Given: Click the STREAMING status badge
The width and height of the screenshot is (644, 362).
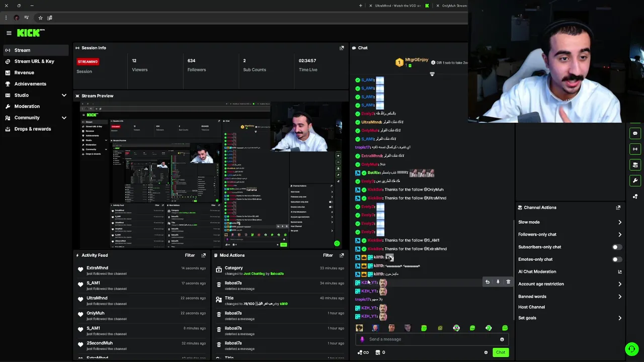Looking at the screenshot, I should point(88,61).
